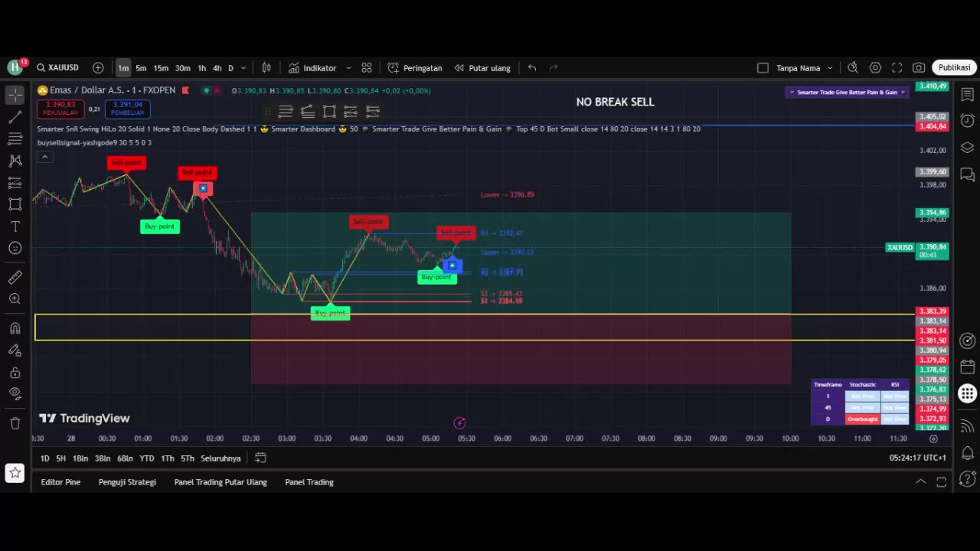Redo the chart action

coord(554,68)
